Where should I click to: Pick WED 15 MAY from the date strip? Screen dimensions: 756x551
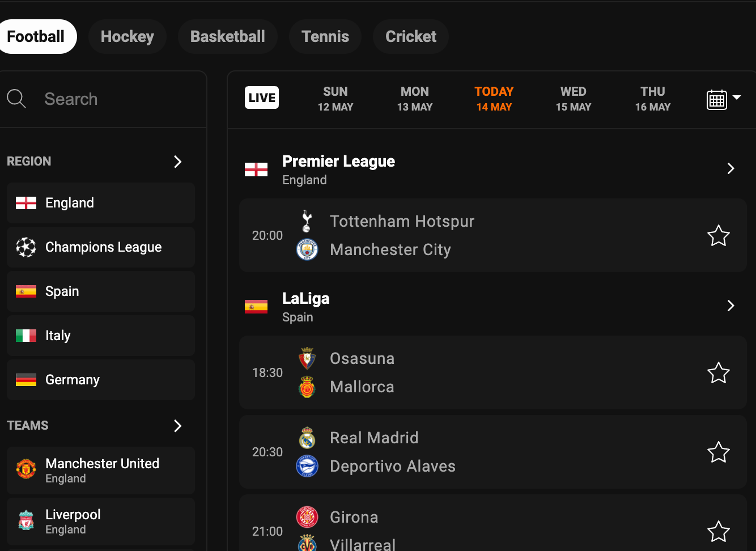click(573, 99)
